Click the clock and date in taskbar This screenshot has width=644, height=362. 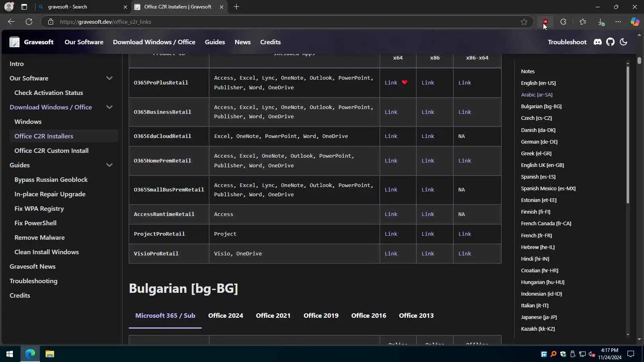609,354
